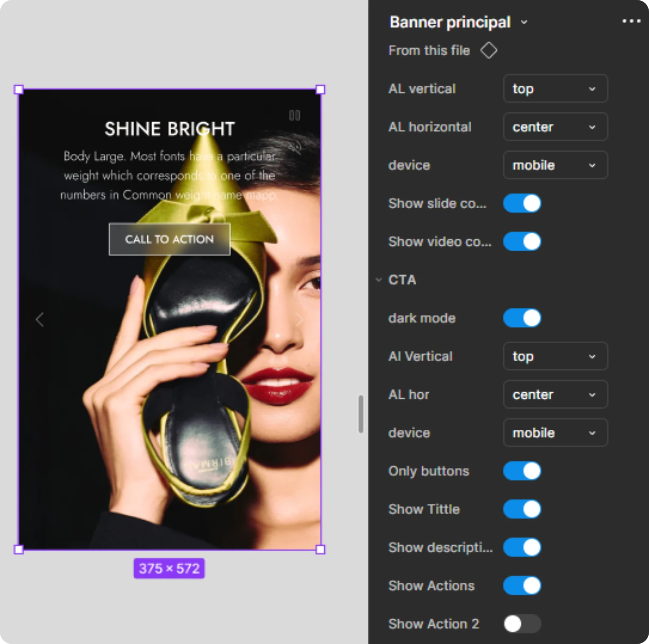Click the top-left selection handle of the banner
Image resolution: width=649 pixels, height=644 pixels.
tap(19, 90)
